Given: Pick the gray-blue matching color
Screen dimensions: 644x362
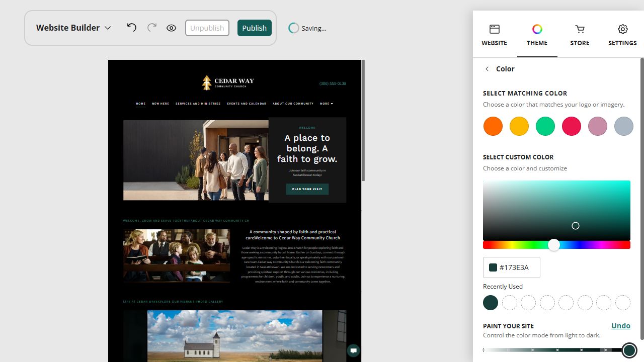Looking at the screenshot, I should (624, 126).
